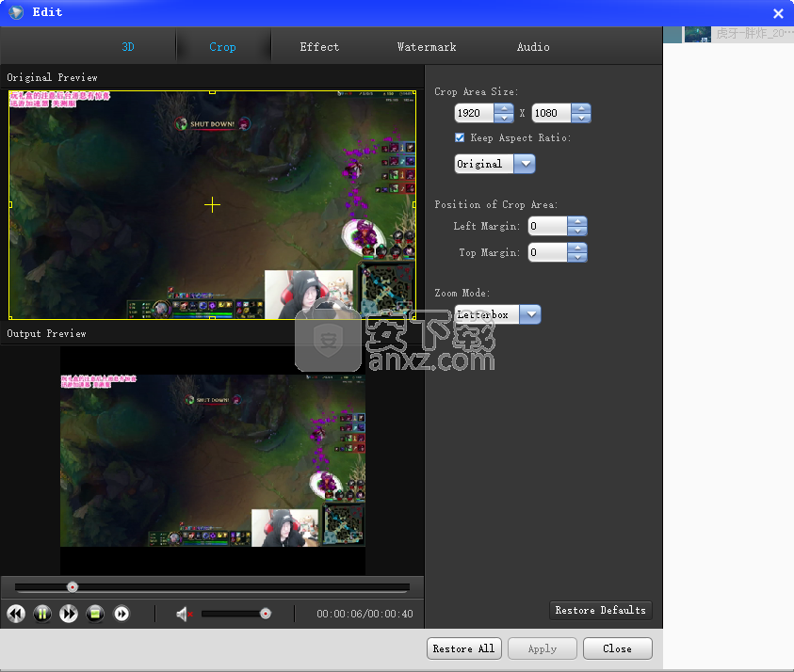Jump to the next frame

coord(122,614)
